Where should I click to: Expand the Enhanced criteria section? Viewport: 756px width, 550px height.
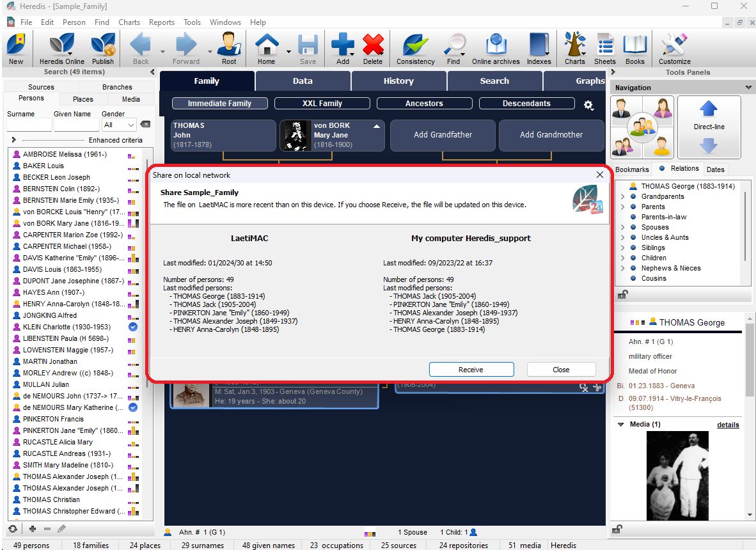click(x=13, y=140)
